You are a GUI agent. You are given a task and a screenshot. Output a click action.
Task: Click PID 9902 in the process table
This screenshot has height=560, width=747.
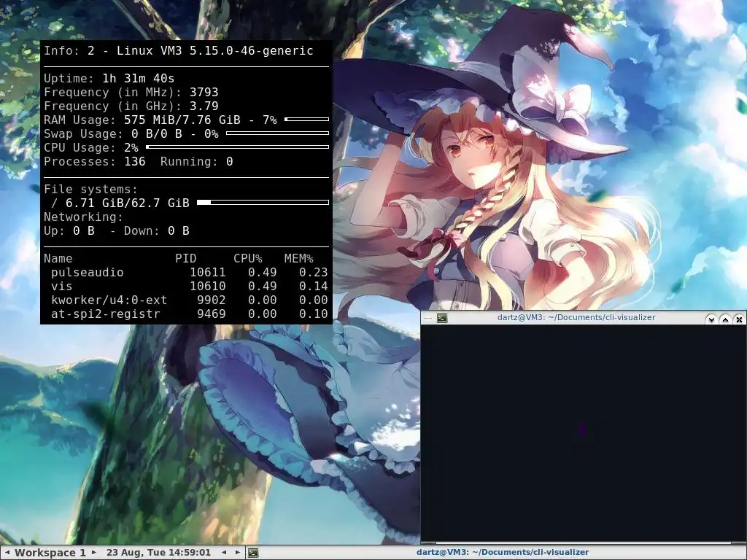pyautogui.click(x=212, y=300)
